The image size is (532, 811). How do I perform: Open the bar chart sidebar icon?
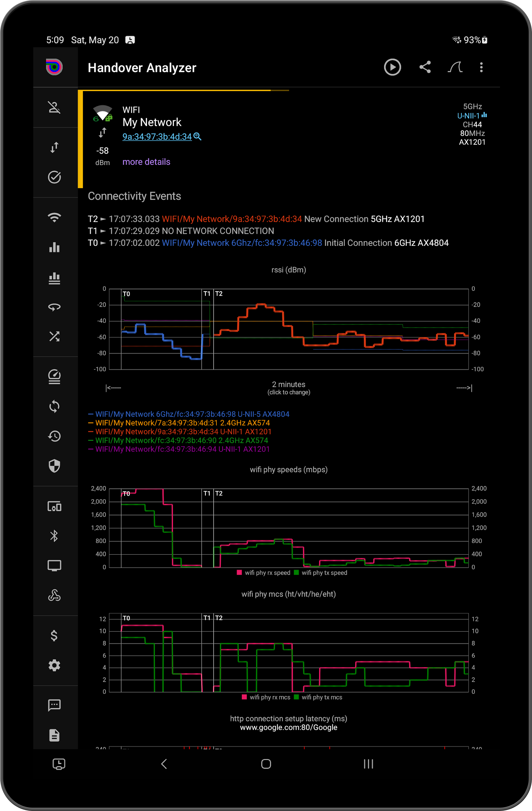(54, 247)
